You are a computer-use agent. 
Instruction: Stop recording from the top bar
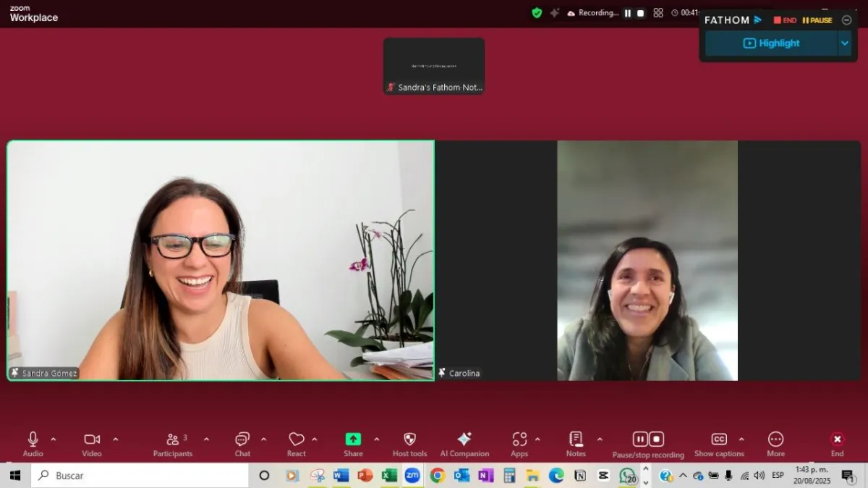pyautogui.click(x=640, y=13)
